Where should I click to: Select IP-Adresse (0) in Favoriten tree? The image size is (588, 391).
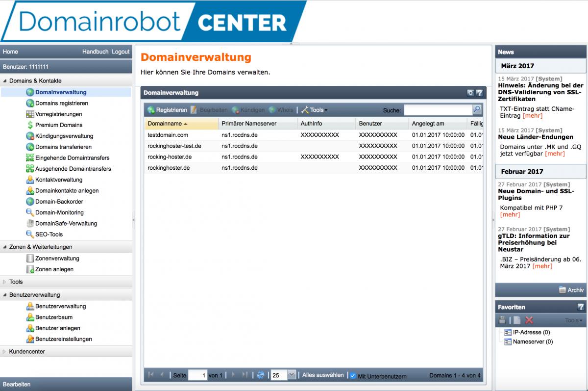coord(531,333)
